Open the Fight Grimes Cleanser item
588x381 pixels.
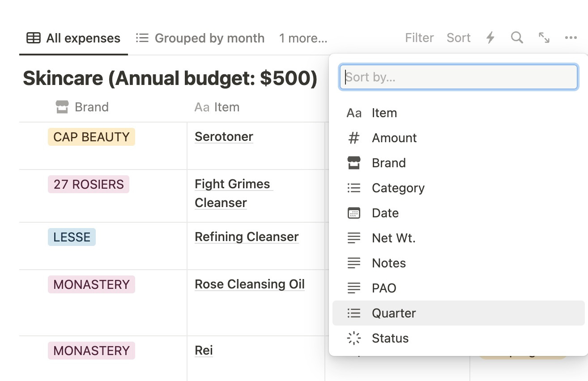click(x=233, y=193)
